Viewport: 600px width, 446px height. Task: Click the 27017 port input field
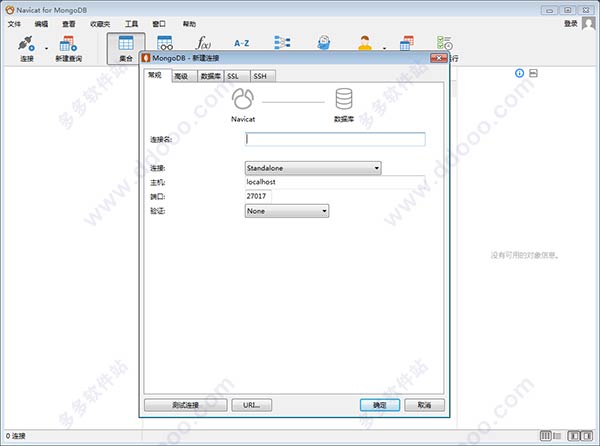(258, 196)
